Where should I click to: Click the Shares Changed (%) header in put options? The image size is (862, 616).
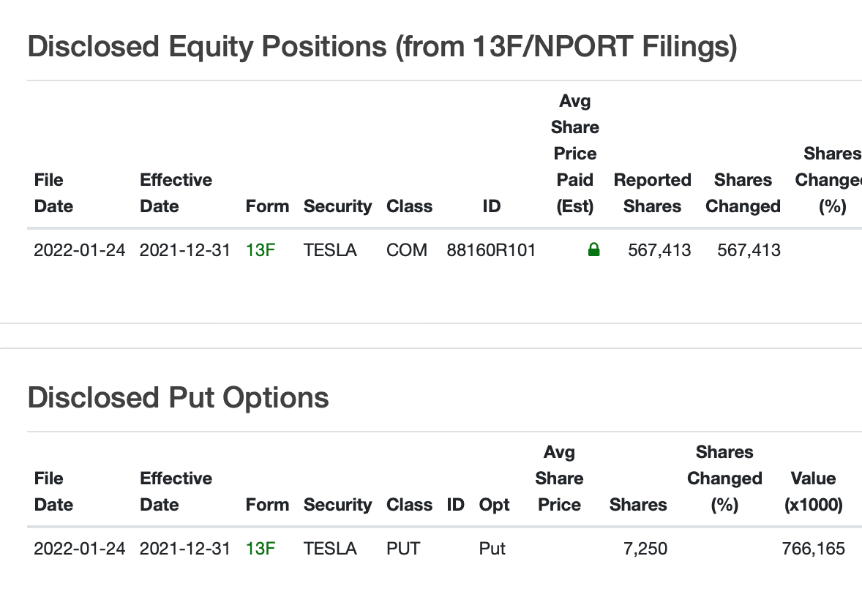pyautogui.click(x=724, y=478)
